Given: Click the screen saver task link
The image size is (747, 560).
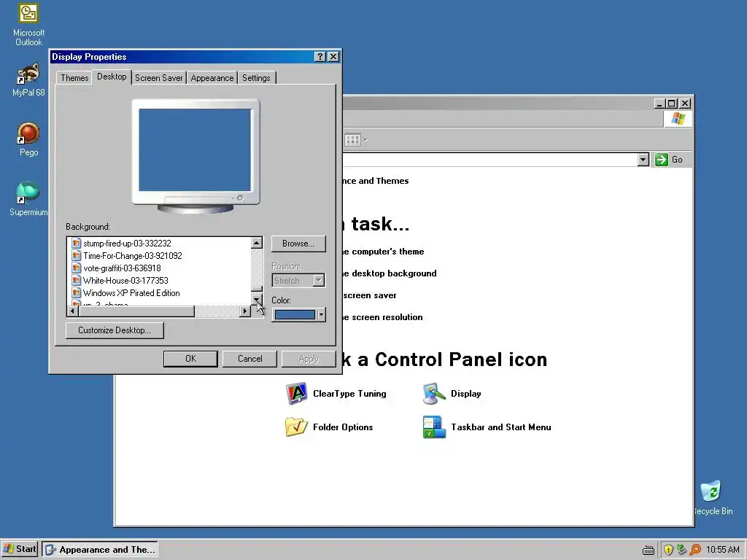Looking at the screenshot, I should 370,295.
